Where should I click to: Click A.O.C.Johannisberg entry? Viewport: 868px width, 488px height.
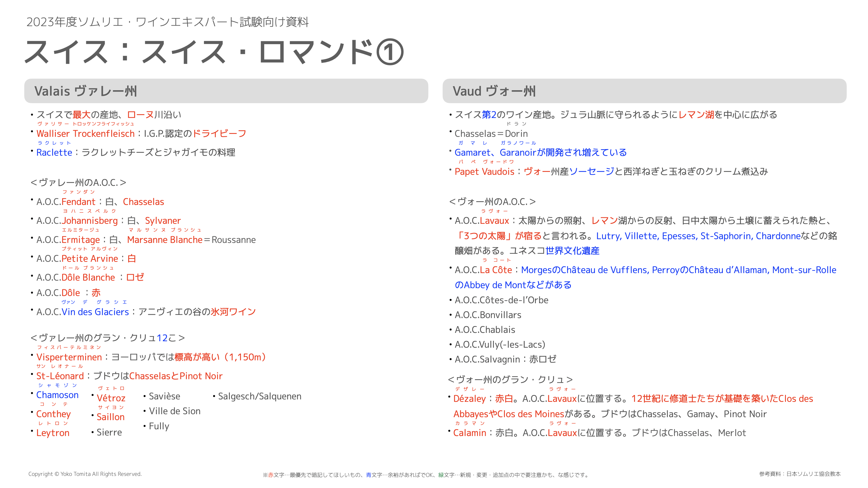pos(77,221)
